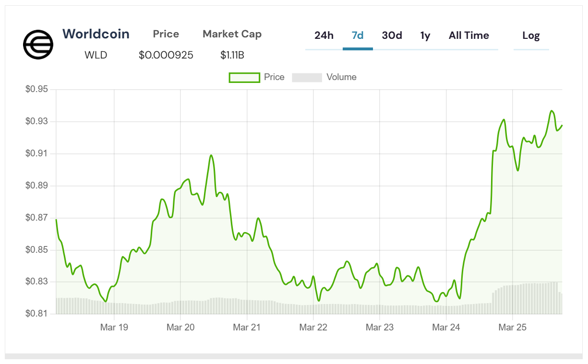Toggle the Price legend series
588x364 pixels.
pyautogui.click(x=257, y=77)
